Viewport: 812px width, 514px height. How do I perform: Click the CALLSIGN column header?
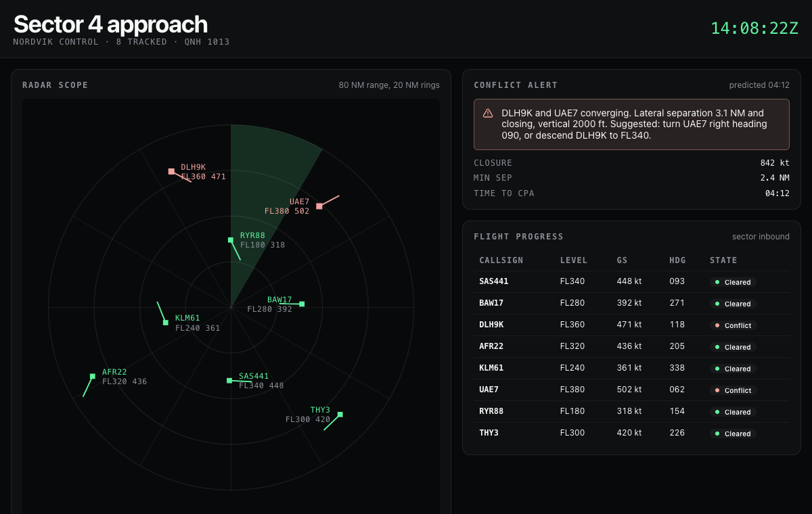pos(501,260)
